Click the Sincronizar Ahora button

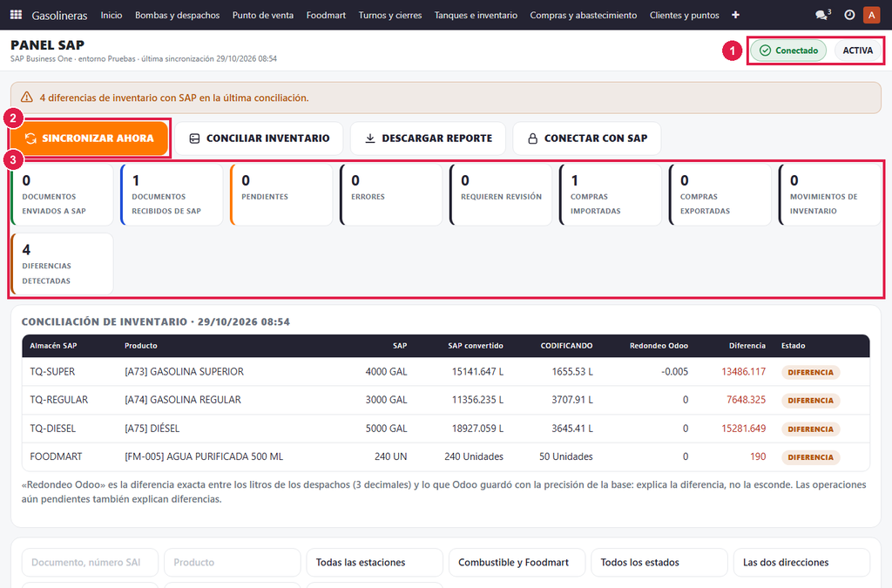[90, 139]
